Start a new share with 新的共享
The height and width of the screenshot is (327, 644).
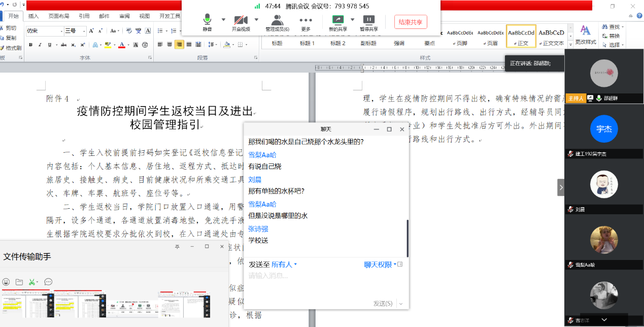[x=337, y=20]
